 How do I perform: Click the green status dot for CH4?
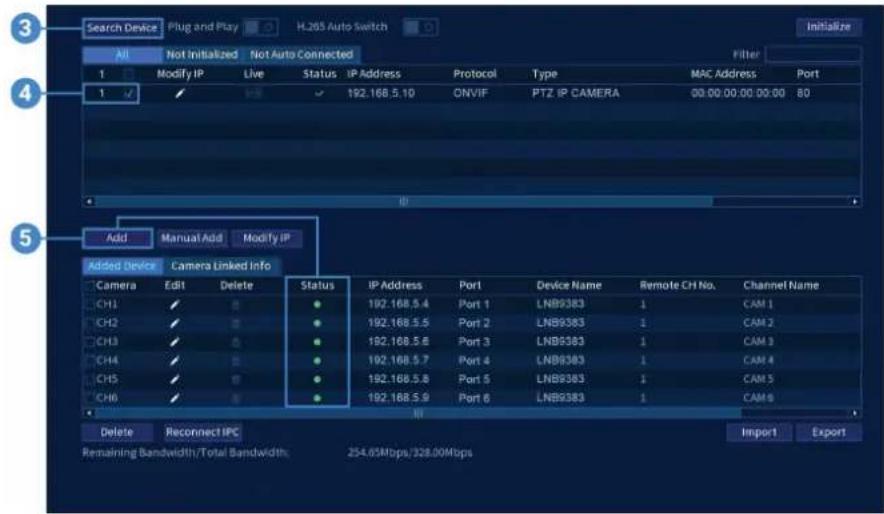pyautogui.click(x=317, y=360)
